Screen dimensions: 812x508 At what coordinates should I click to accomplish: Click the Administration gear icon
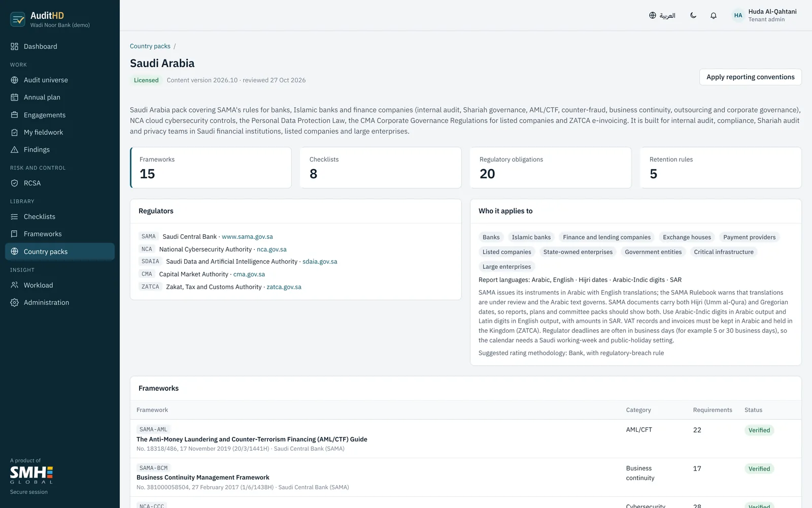click(14, 302)
